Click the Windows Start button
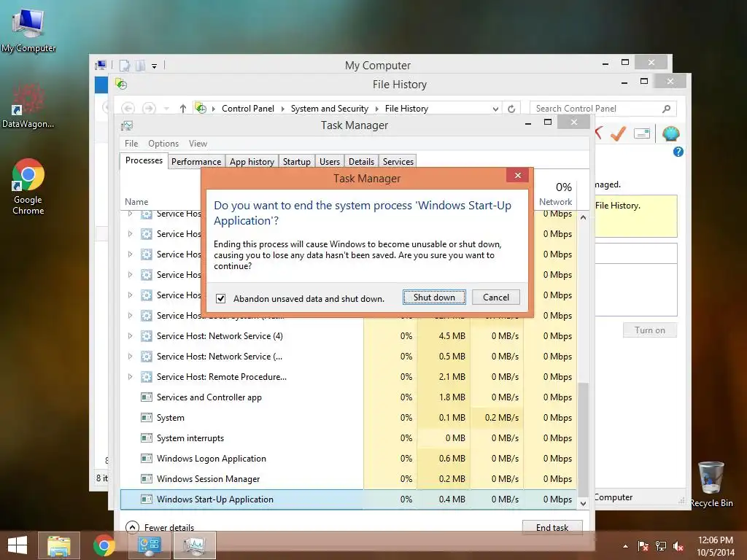 click(x=18, y=545)
